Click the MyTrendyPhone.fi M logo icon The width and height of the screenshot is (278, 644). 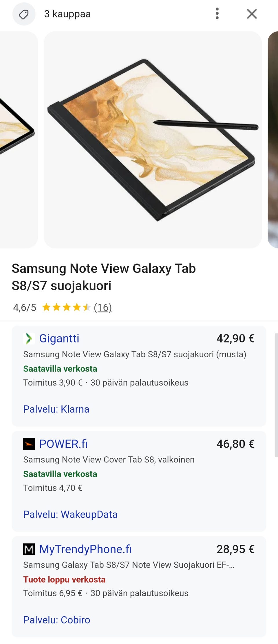tap(29, 549)
